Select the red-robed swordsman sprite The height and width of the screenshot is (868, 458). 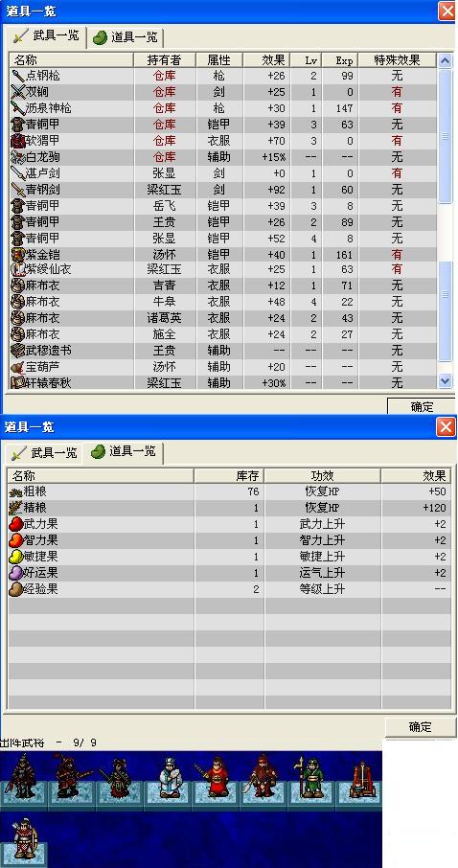216,778
